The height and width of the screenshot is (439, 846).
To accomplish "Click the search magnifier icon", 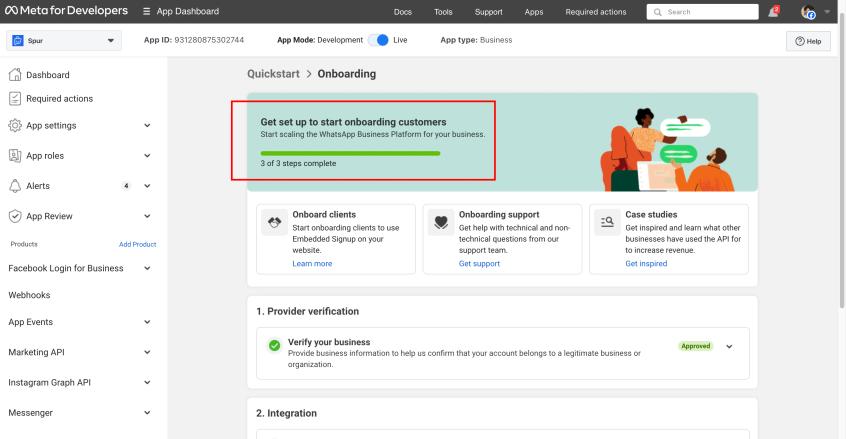I will coord(658,12).
